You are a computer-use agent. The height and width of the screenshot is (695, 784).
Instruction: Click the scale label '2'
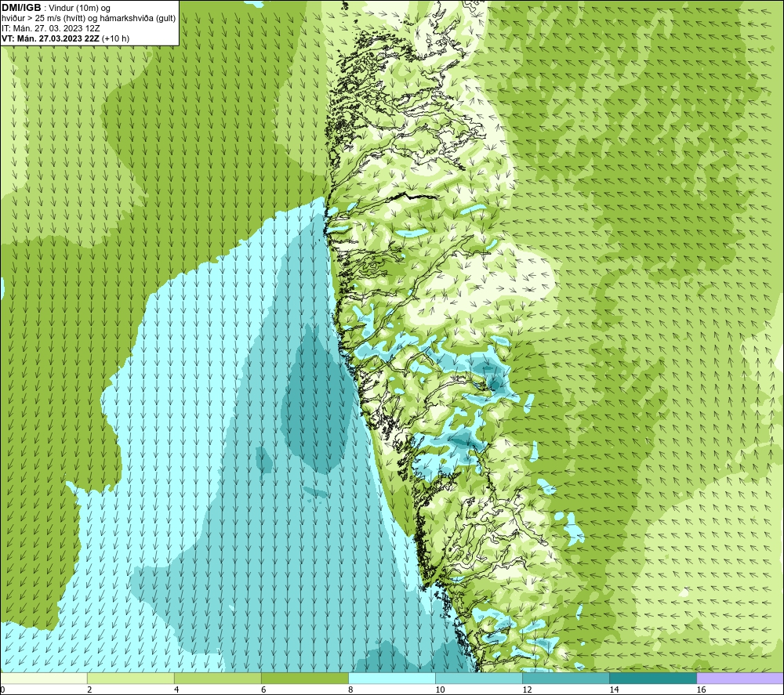tap(89, 690)
